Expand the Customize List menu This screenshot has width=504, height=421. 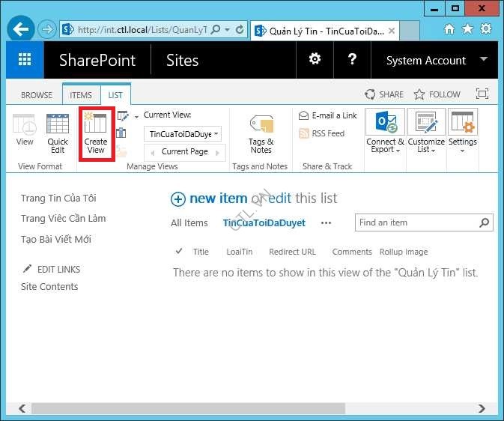tap(426, 133)
